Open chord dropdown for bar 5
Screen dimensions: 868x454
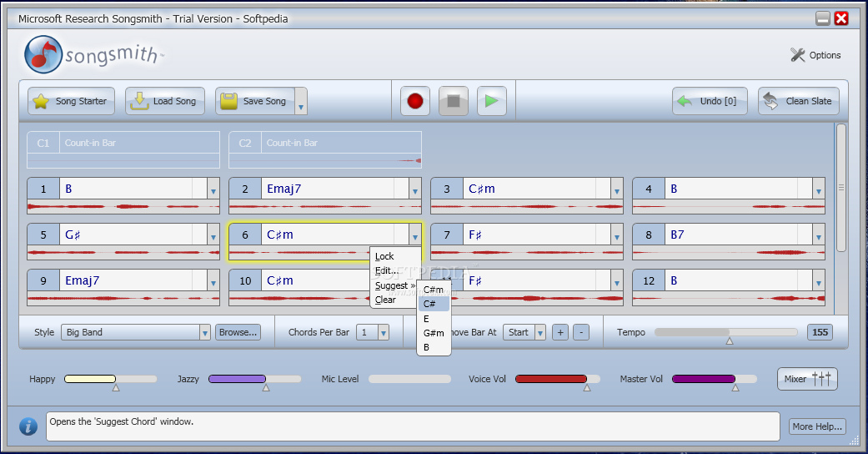pos(213,235)
